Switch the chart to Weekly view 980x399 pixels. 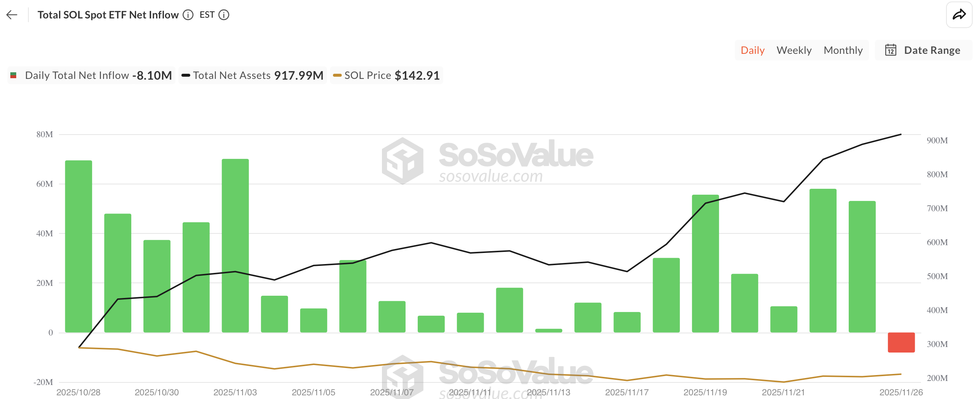pyautogui.click(x=794, y=50)
